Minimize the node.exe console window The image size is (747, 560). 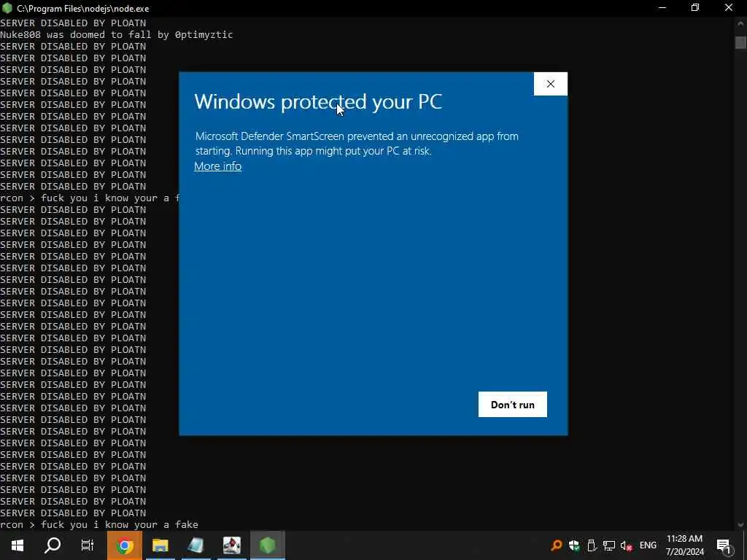662,7
